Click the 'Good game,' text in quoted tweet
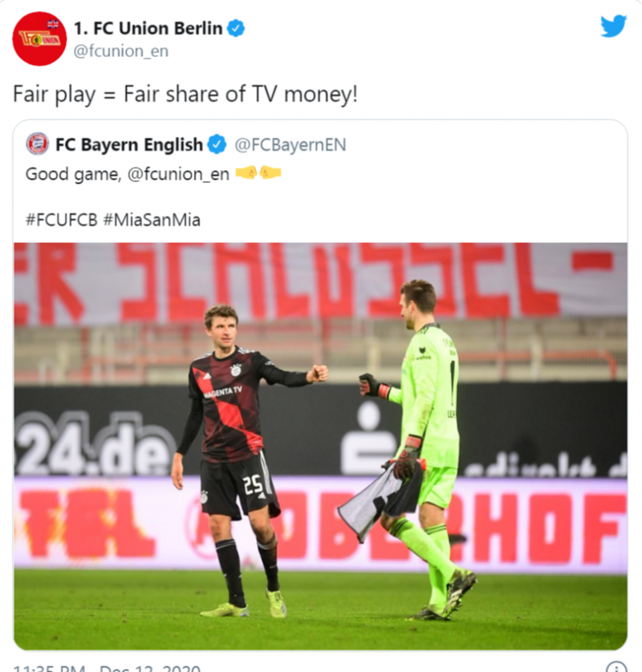This screenshot has width=642, height=672. coord(73,174)
